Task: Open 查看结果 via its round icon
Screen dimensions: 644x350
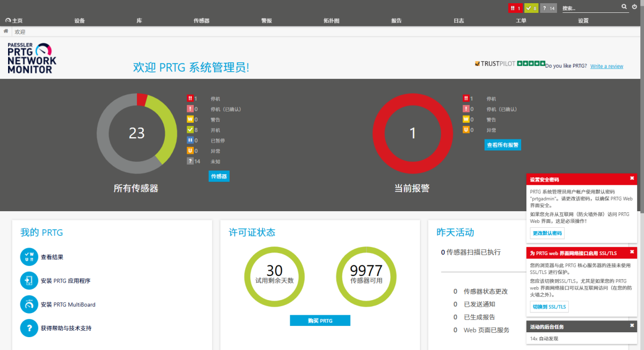Action: pyautogui.click(x=29, y=257)
